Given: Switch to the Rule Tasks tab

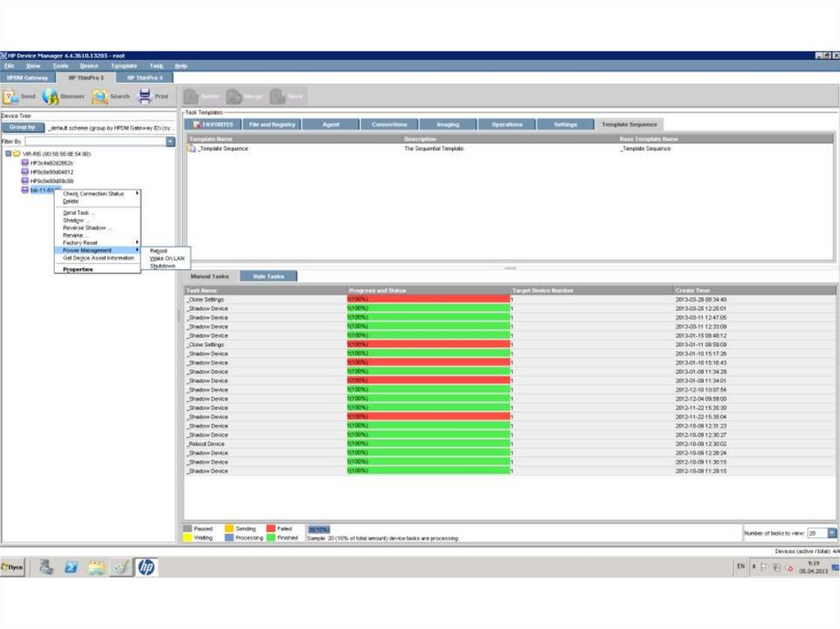Looking at the screenshot, I should pyautogui.click(x=268, y=276).
